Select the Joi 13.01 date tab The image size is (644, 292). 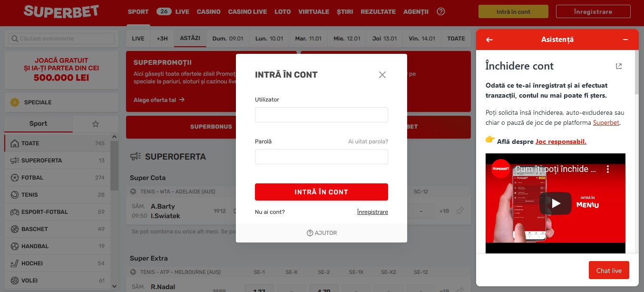pyautogui.click(x=384, y=39)
